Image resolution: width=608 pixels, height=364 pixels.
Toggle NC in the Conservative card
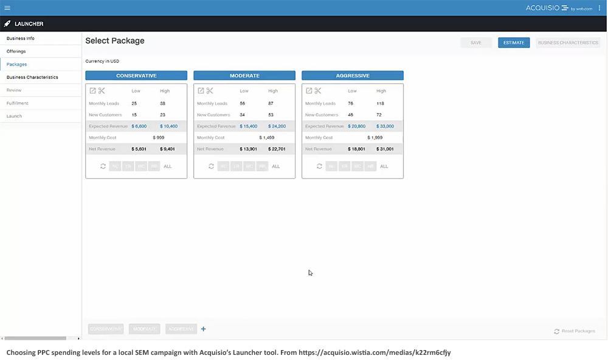(115, 167)
